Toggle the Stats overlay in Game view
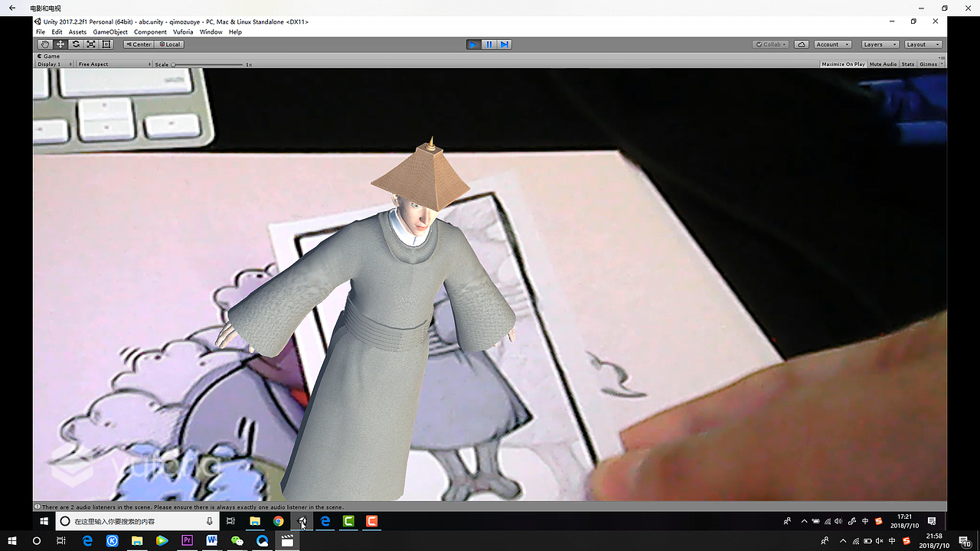Screen dimensions: 980x551 (x=908, y=64)
